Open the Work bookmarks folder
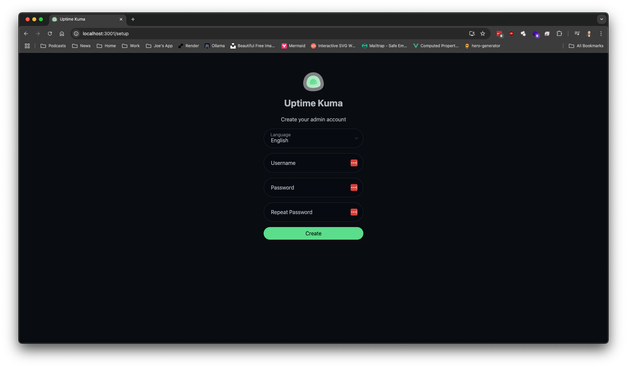 pos(131,46)
